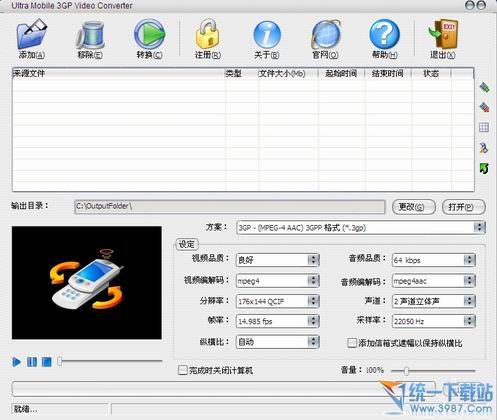Click the 文件大小(Mb) column header
This screenshot has width=497, height=420.
288,73
